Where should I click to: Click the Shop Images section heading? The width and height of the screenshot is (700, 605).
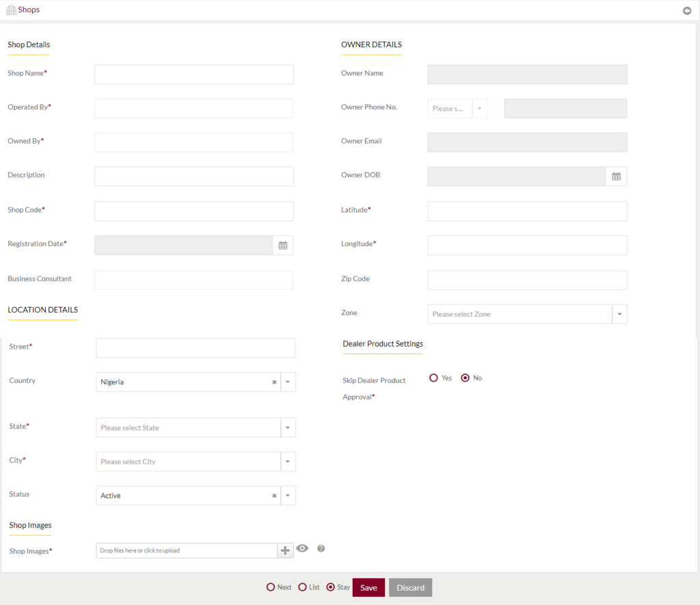click(x=30, y=525)
